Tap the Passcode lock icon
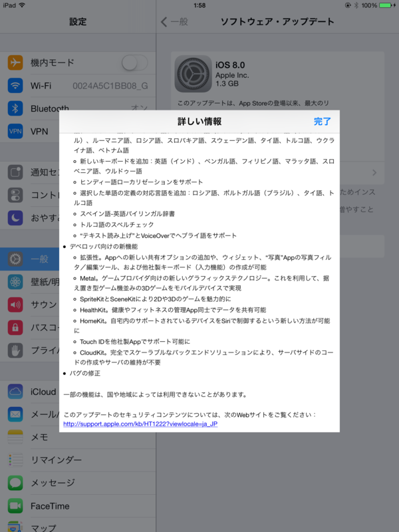This screenshot has width=399, height=532. pos(15,327)
